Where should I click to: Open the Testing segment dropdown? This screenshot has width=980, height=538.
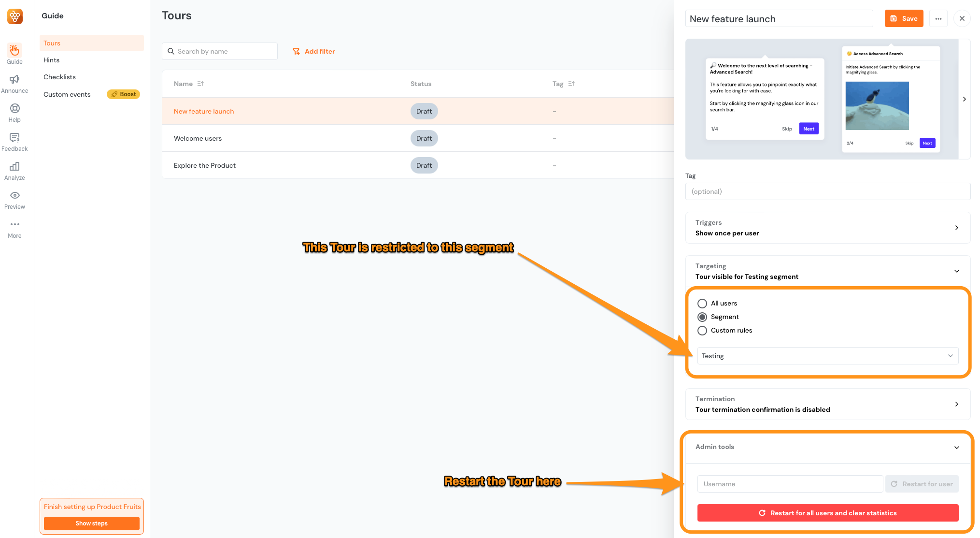[x=827, y=356]
